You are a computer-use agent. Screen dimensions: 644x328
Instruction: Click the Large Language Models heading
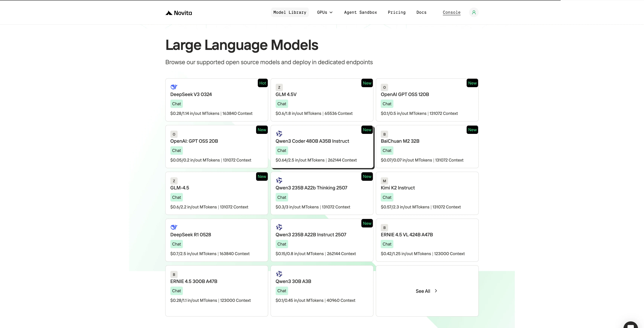pyautogui.click(x=242, y=45)
